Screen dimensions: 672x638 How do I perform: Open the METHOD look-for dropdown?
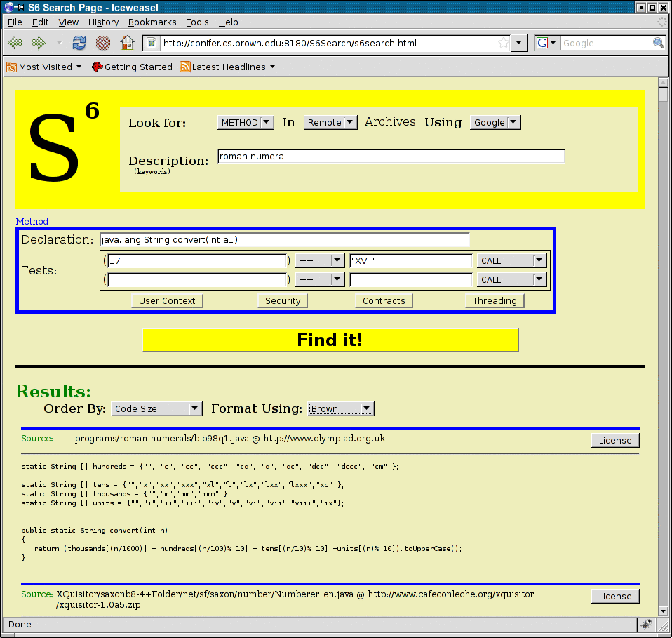tap(245, 122)
